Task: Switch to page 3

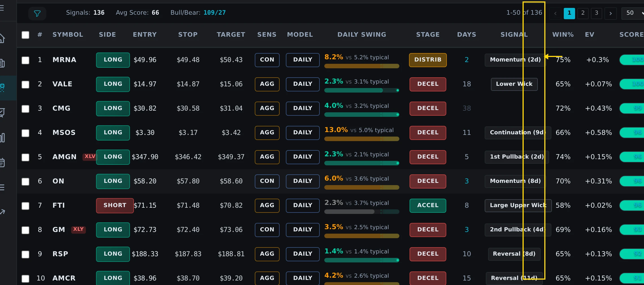Action: (597, 13)
